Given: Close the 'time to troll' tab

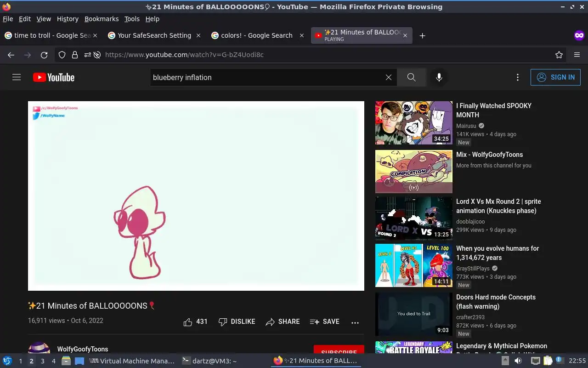Looking at the screenshot, I should click(95, 35).
